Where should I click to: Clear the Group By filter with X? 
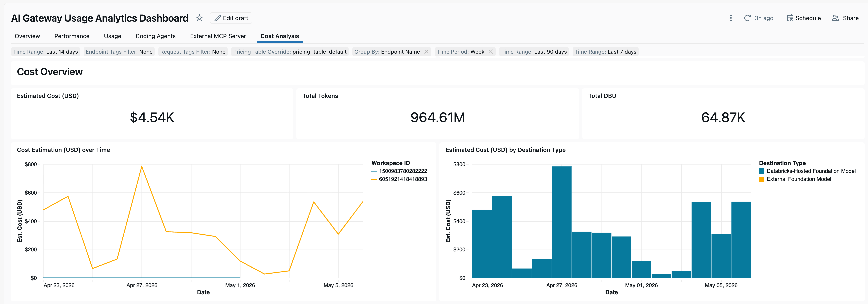(x=426, y=52)
